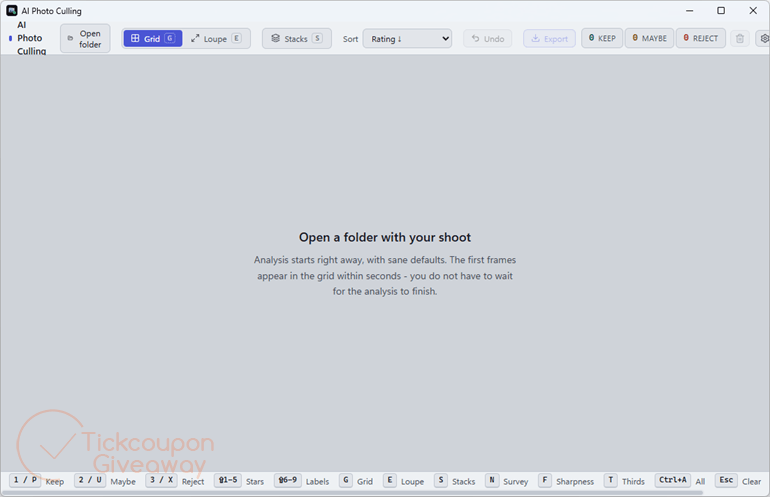Click the Esc Clear shortcut hint
The height and width of the screenshot is (497, 770).
tap(739, 481)
